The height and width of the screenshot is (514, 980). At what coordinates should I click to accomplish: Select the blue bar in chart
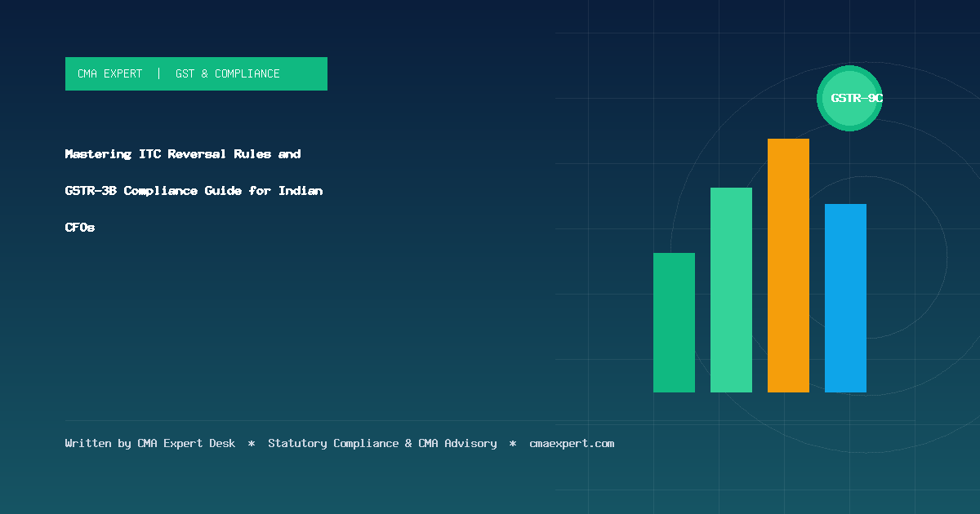click(845, 298)
